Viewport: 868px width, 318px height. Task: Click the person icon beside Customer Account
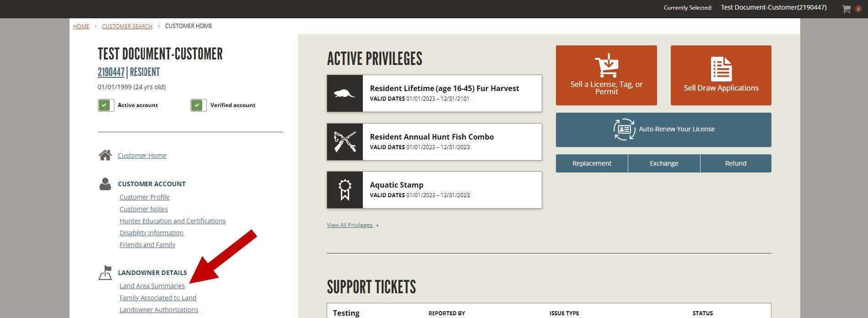pyautogui.click(x=105, y=184)
